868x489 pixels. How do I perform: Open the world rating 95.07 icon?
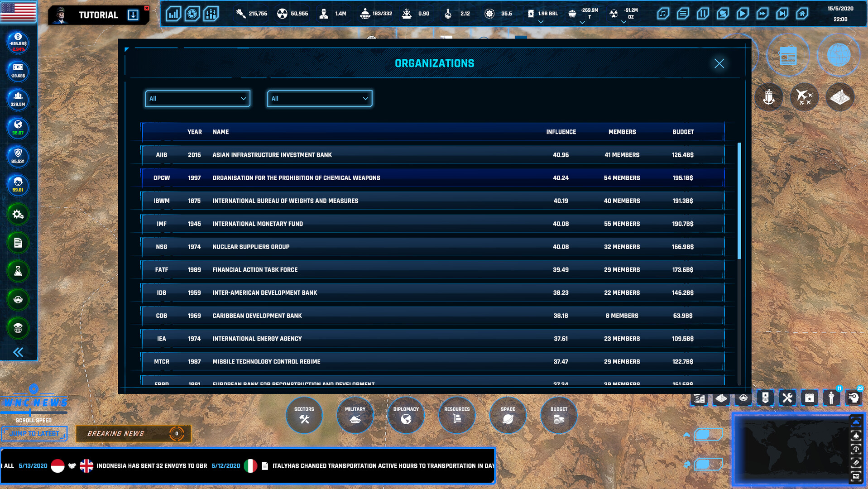[18, 128]
